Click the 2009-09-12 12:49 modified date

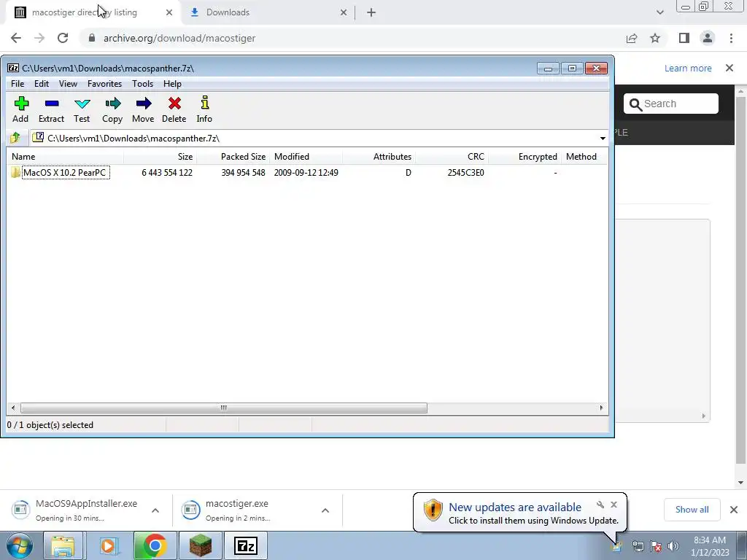click(306, 172)
